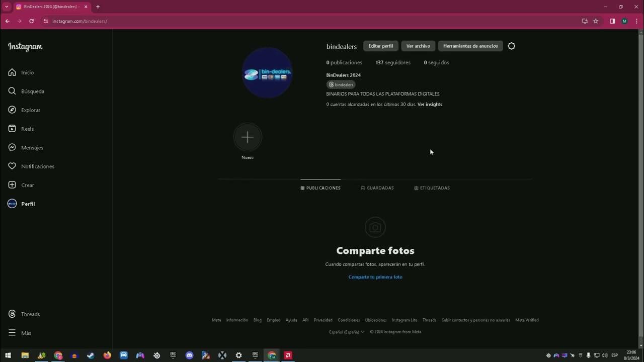Screen dimensions: 644x362
Task: Open File Explorer from the taskbar
Action: click(x=25, y=355)
